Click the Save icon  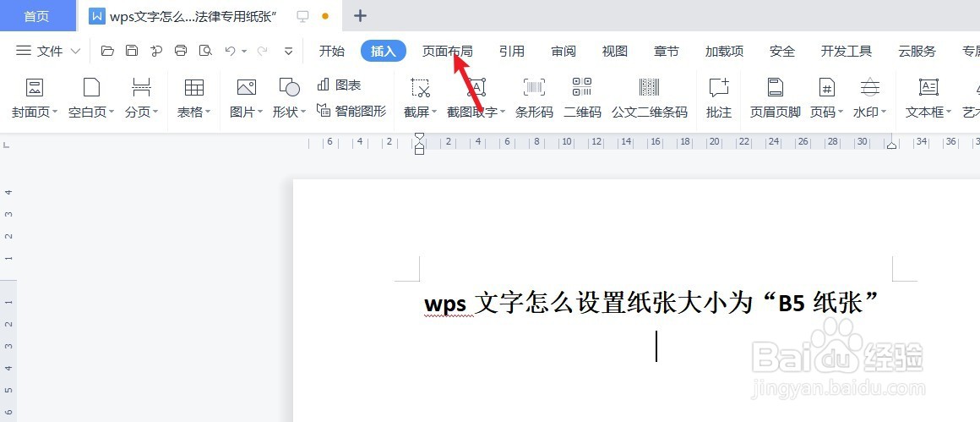tap(132, 52)
